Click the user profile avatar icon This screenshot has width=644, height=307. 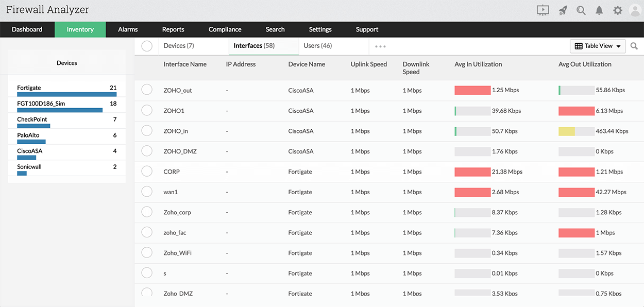click(635, 10)
